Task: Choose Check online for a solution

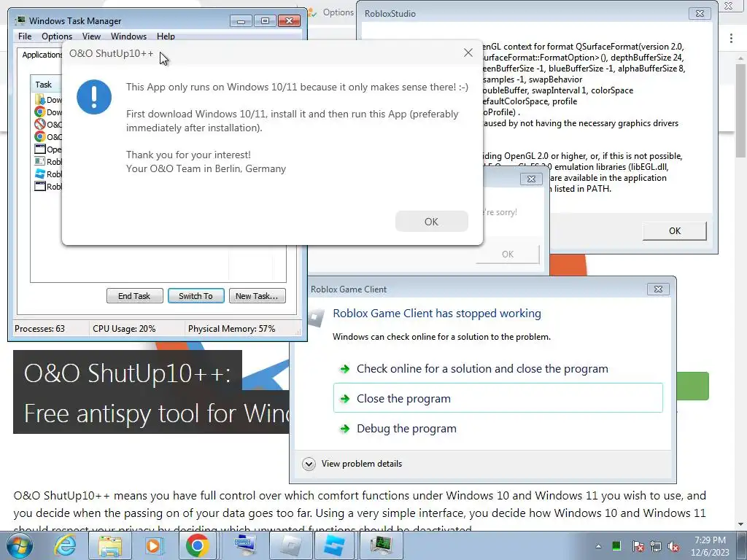Action: 482,368
